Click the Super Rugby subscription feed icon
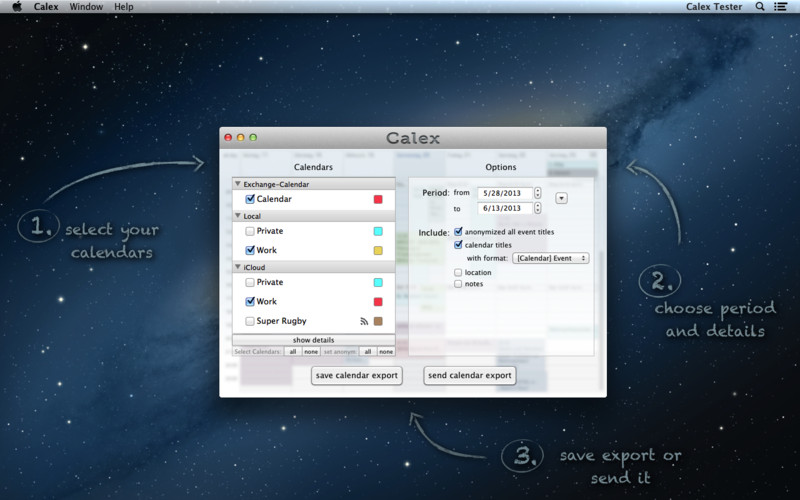 pyautogui.click(x=364, y=321)
